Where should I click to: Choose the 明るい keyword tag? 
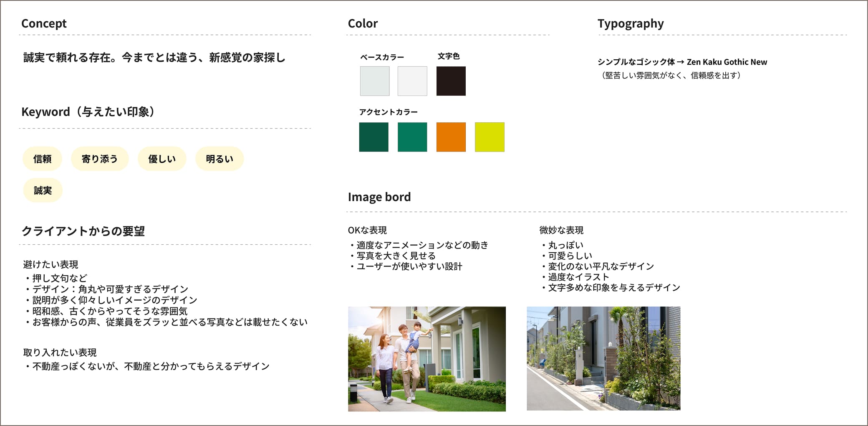coord(220,159)
